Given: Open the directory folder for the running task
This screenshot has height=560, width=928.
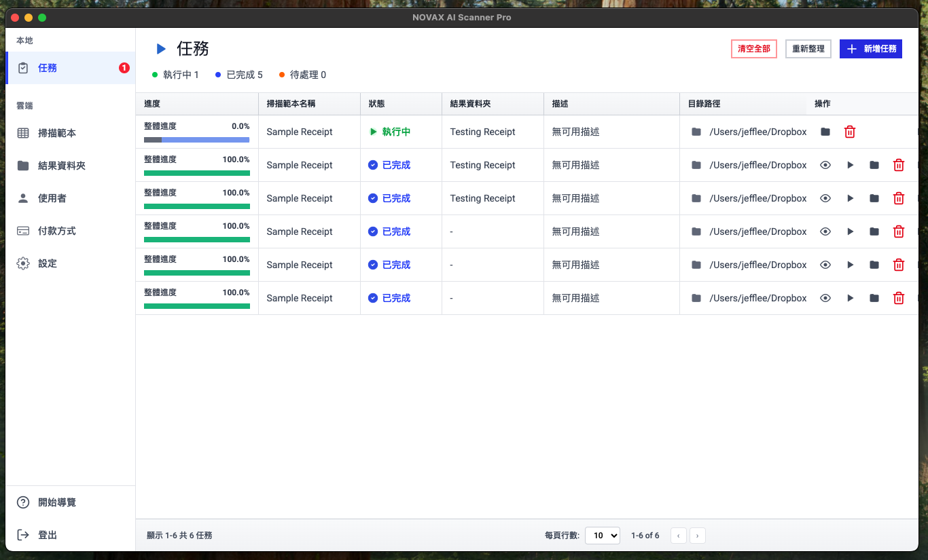Looking at the screenshot, I should pos(825,132).
